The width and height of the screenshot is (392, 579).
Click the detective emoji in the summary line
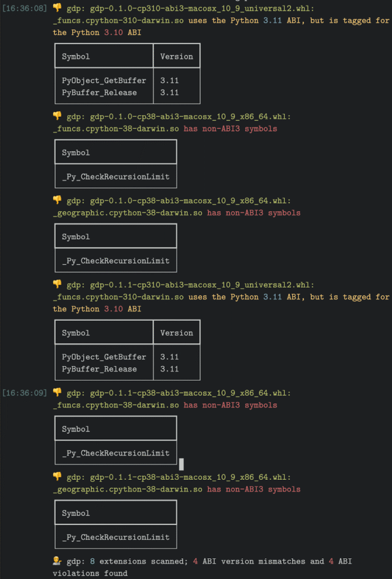point(57,561)
